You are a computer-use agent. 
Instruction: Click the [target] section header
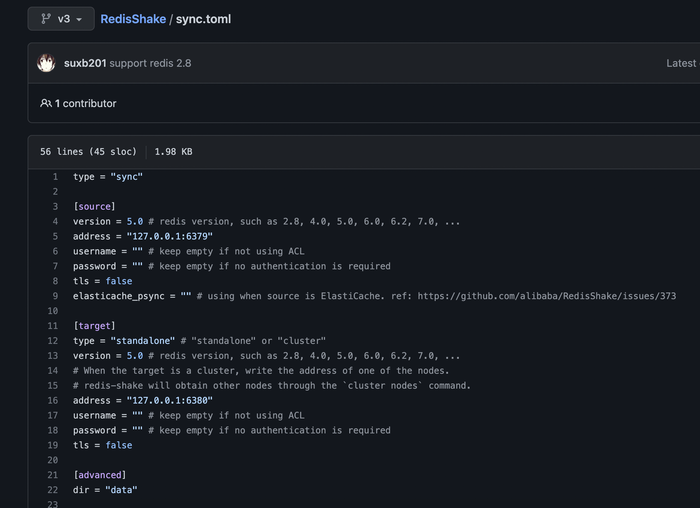coord(94,326)
